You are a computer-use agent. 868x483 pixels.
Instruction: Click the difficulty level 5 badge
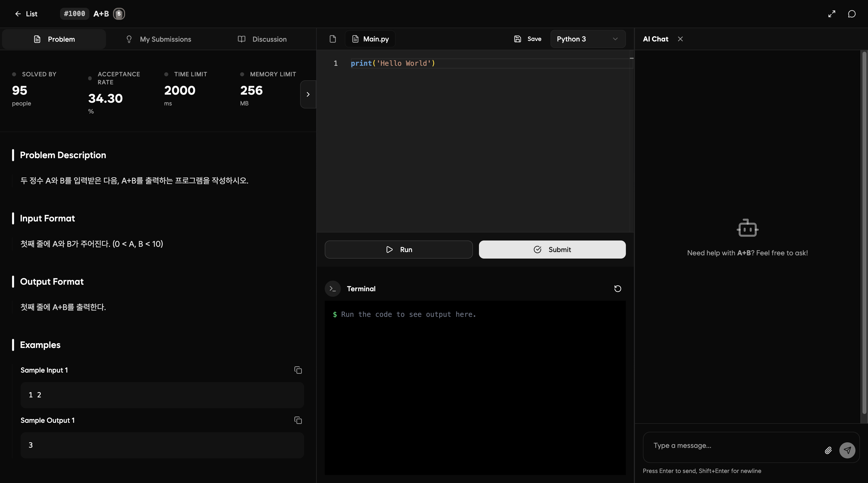point(119,14)
